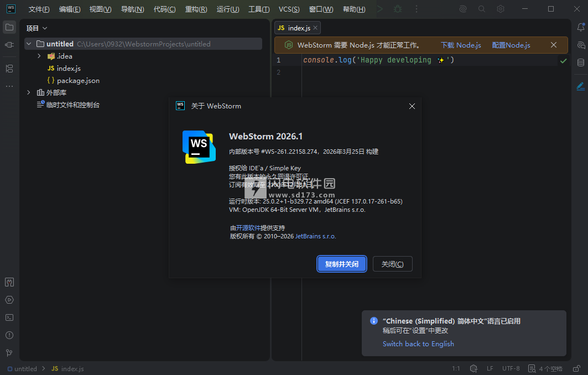Open the 重构(R) menu
The width and height of the screenshot is (588, 375).
pos(196,9)
